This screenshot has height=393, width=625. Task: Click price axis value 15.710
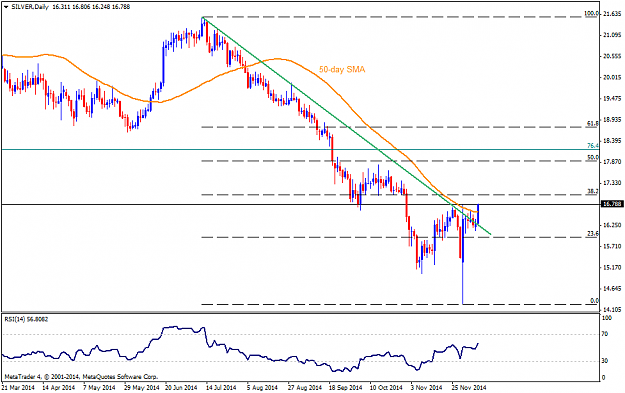(612, 246)
